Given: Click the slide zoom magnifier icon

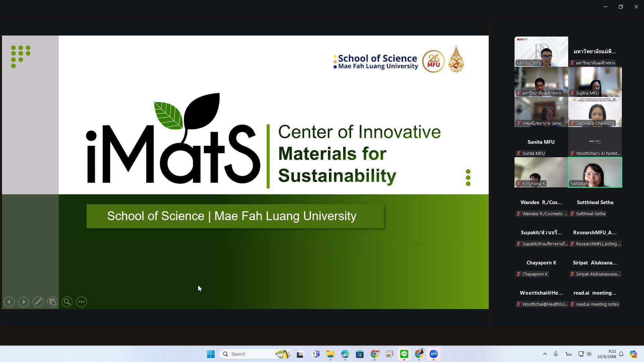Looking at the screenshot, I should 67,302.
